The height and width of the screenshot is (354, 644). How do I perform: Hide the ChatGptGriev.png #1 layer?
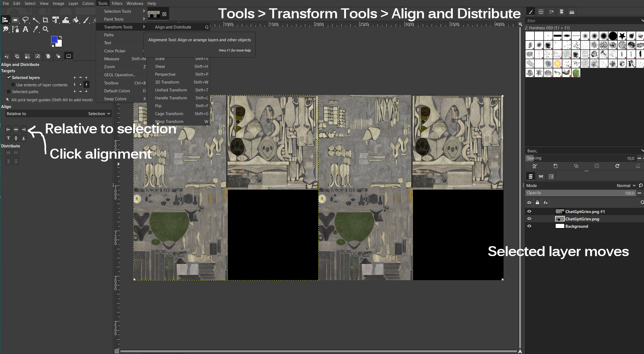[529, 211]
